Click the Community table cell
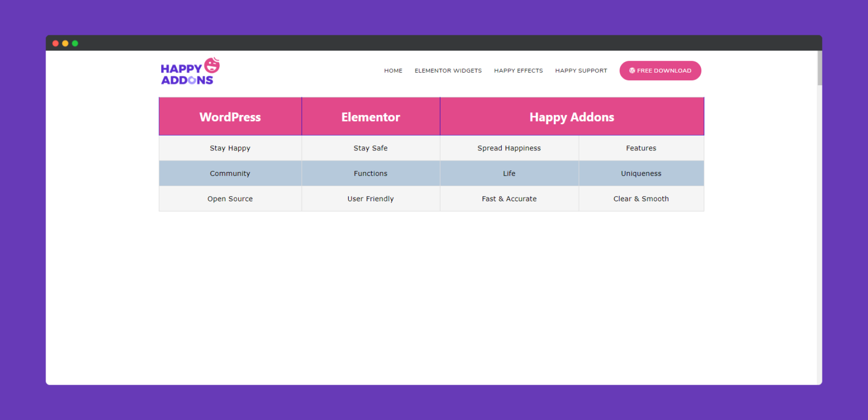 pos(230,174)
